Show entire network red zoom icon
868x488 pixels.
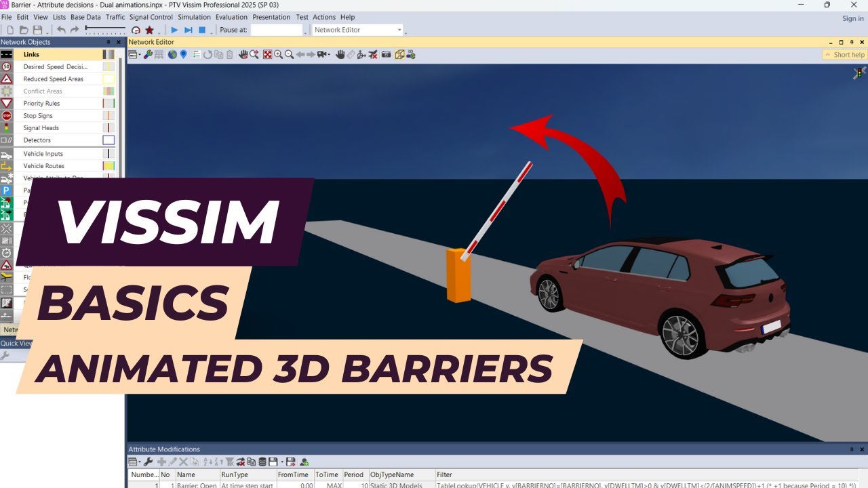click(x=267, y=55)
